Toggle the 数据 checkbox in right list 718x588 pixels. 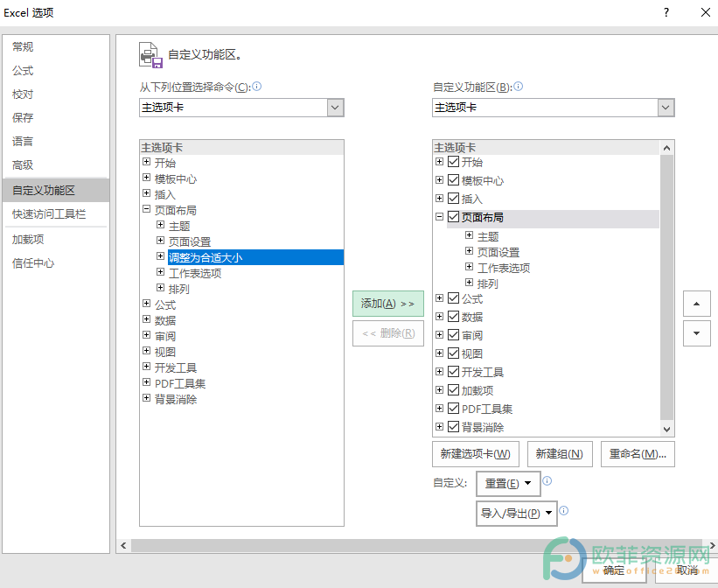(453, 316)
